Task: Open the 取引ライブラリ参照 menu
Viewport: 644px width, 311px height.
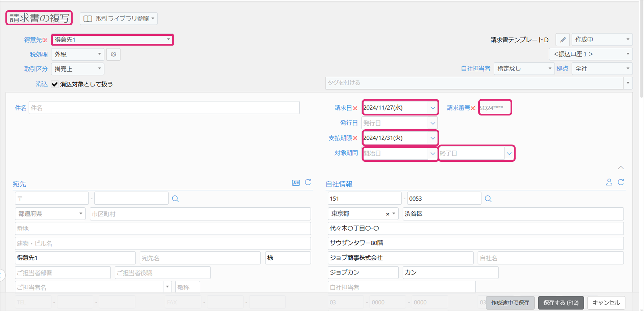Action: click(119, 19)
